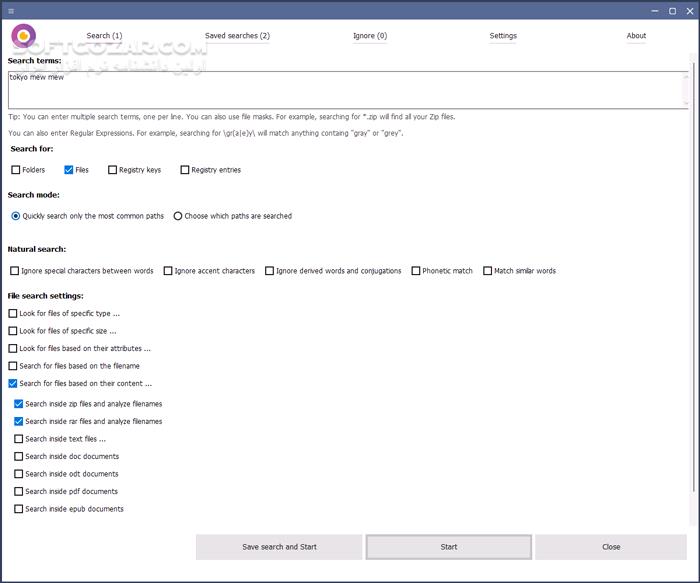Enable Registry keys search
The height and width of the screenshot is (583, 700).
tap(113, 170)
